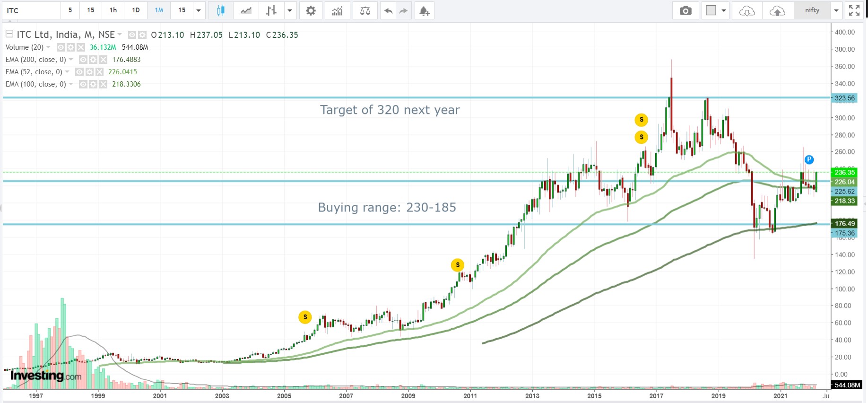Image resolution: width=868 pixels, height=403 pixels.
Task: Click the layout square button
Action: click(x=711, y=10)
